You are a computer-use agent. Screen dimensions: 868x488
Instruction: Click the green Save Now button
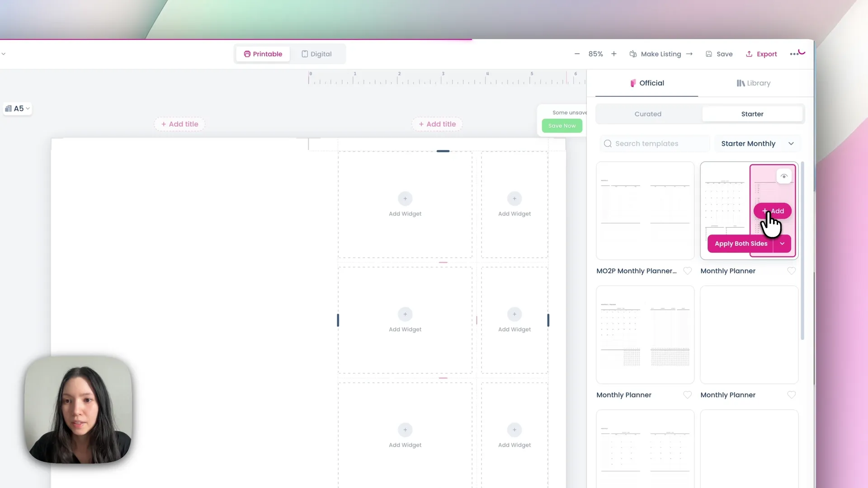(x=562, y=126)
